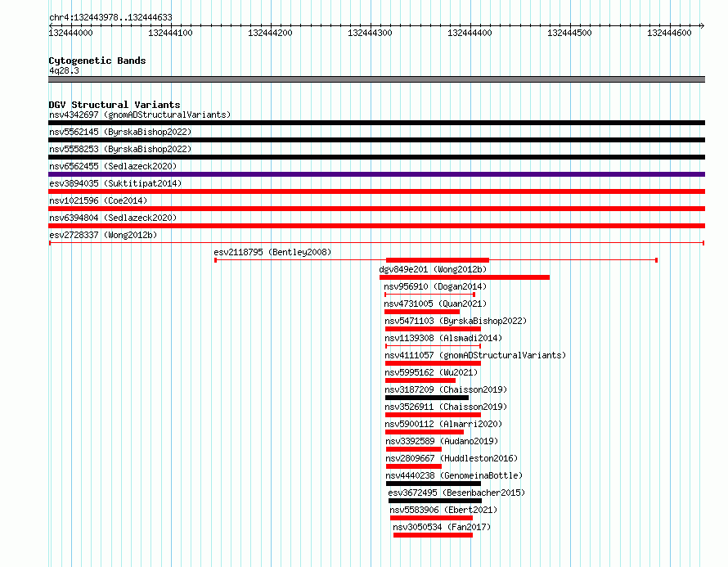Click ruler position 132444200
Screen dimensions: 728x567
pos(270,33)
